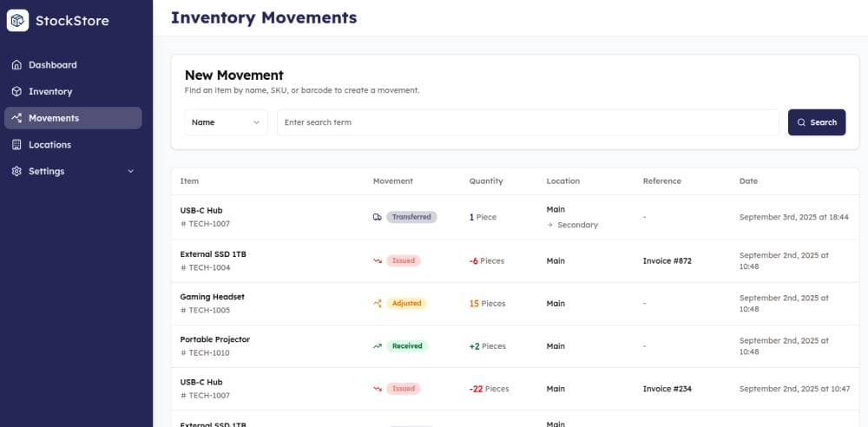Click the Invoice #234 reference
Image resolution: width=868 pixels, height=427 pixels.
(667, 389)
